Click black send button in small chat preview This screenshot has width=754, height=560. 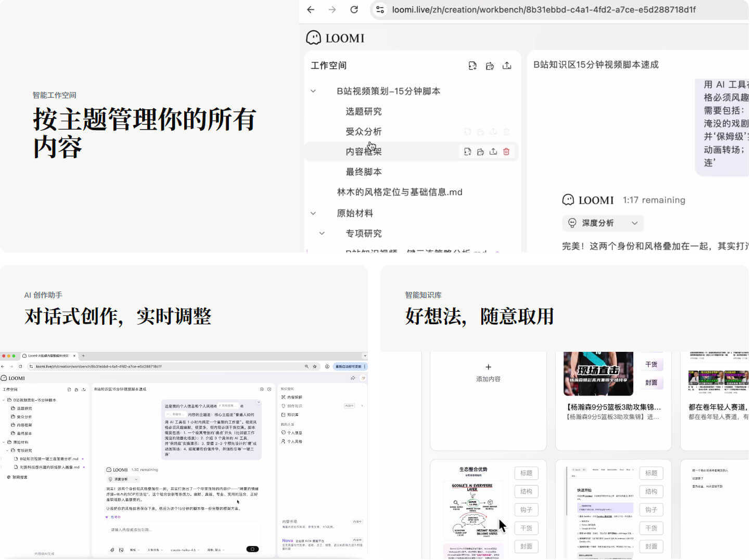tap(252, 549)
